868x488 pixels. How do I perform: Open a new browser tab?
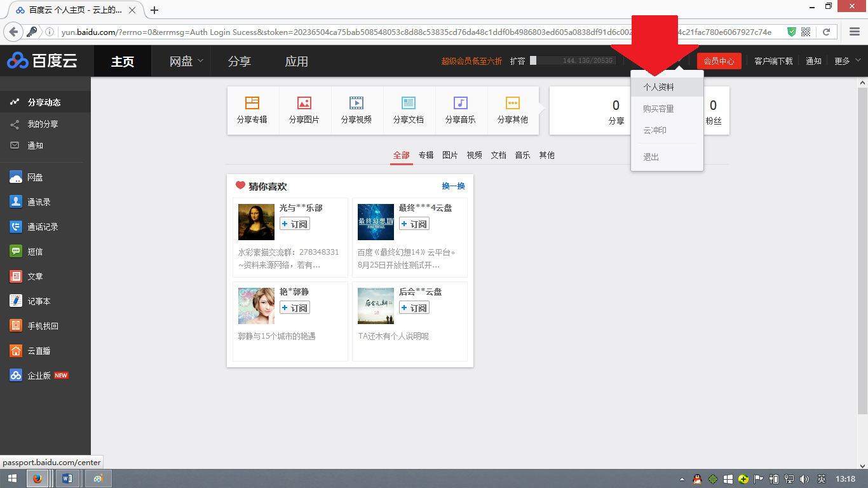tap(154, 10)
